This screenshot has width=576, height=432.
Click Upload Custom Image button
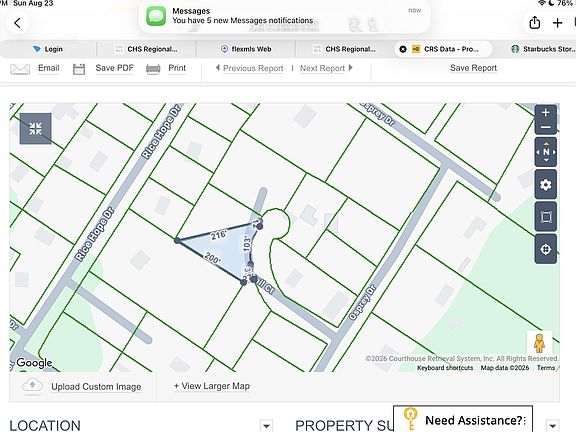(82, 386)
